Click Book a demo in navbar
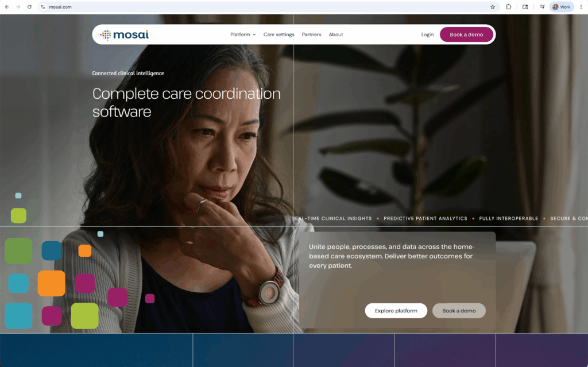The image size is (588, 367). tap(466, 34)
